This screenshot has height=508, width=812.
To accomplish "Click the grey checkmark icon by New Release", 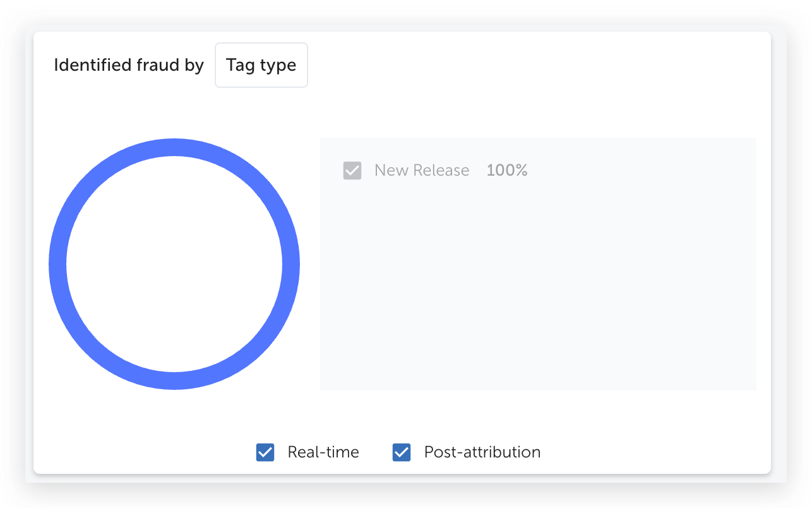I will pos(352,171).
